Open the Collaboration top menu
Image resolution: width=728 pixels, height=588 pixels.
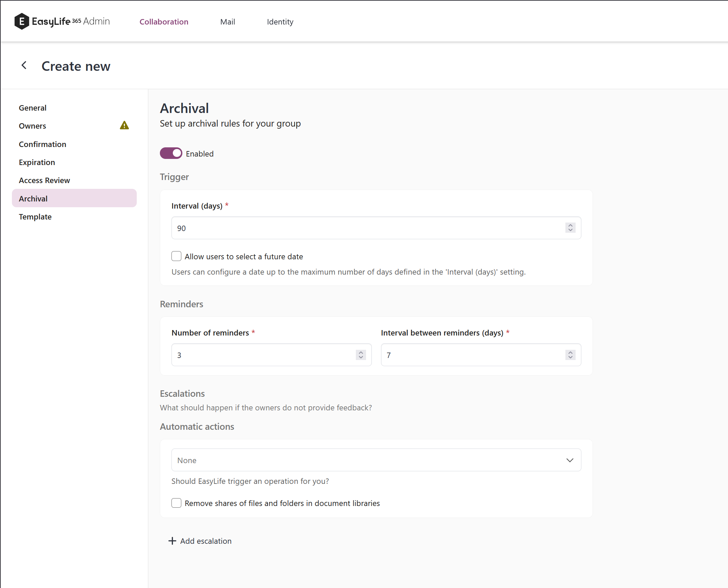click(x=164, y=22)
